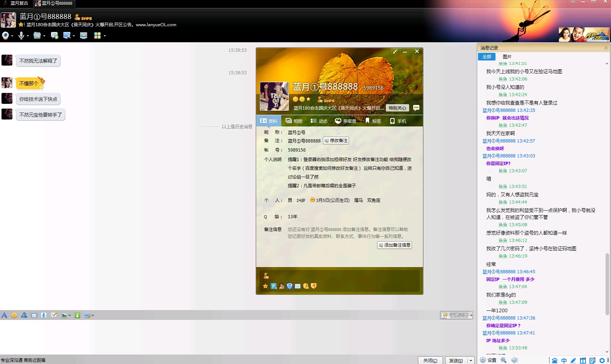Viewport: 611px width, 364px height.
Task: Toggle the Chinese input mode 中 indicator
Action: coord(564,360)
